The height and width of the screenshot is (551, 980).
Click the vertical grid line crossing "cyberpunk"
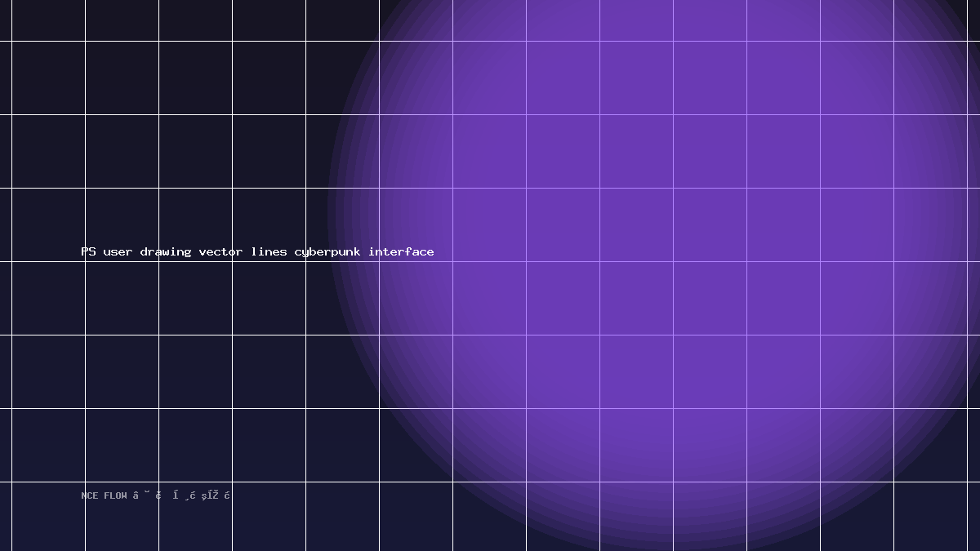click(x=305, y=252)
